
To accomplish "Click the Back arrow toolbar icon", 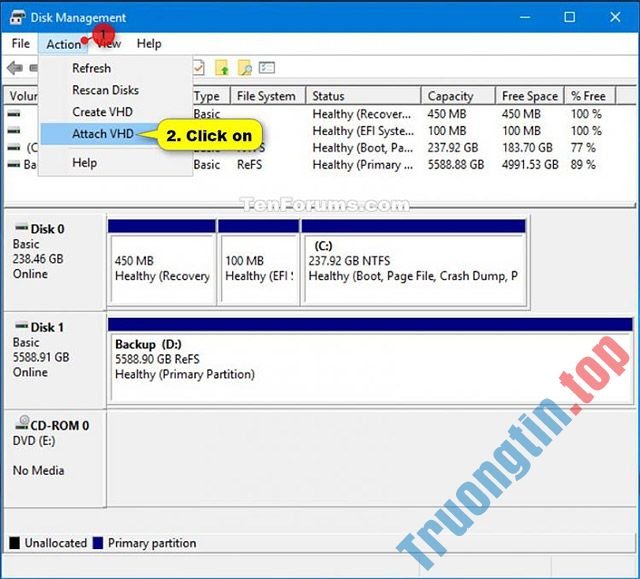I will [x=15, y=68].
